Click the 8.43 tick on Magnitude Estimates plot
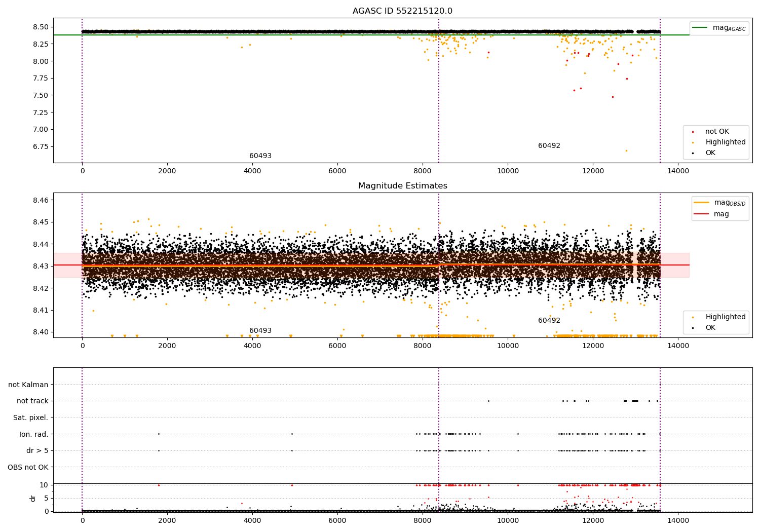 click(41, 266)
